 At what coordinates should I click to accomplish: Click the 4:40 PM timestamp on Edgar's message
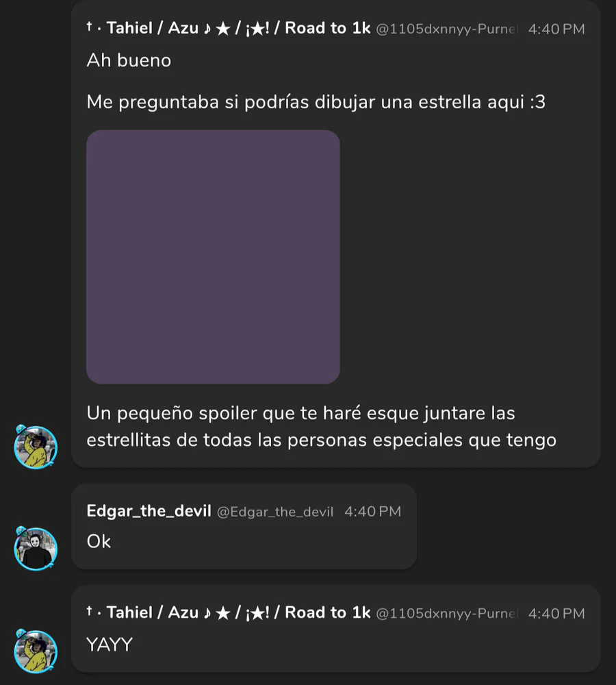tap(372, 512)
